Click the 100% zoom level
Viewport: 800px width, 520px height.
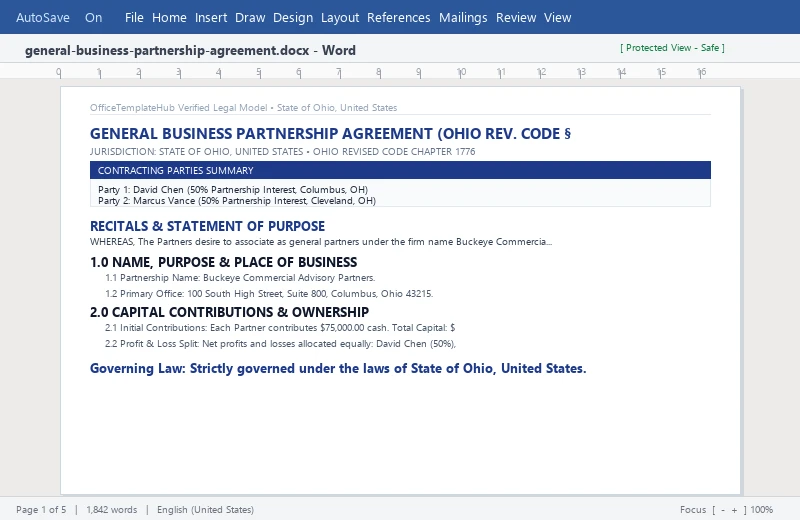tap(762, 509)
